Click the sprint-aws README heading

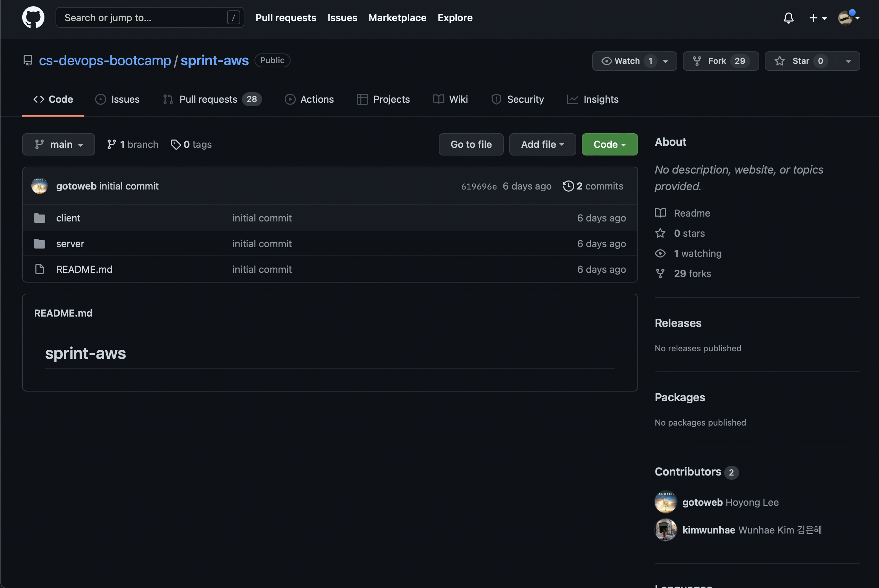85,353
